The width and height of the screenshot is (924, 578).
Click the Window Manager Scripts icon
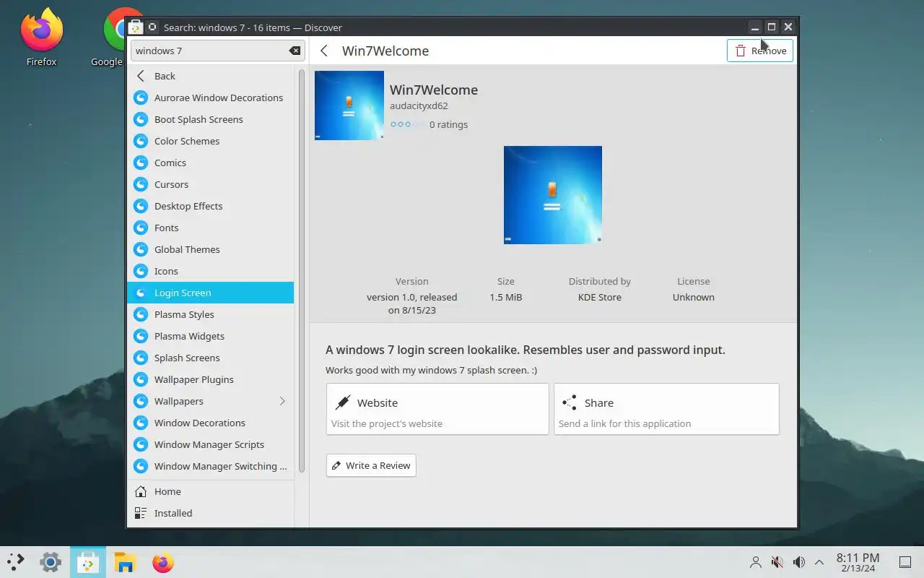[x=141, y=444]
